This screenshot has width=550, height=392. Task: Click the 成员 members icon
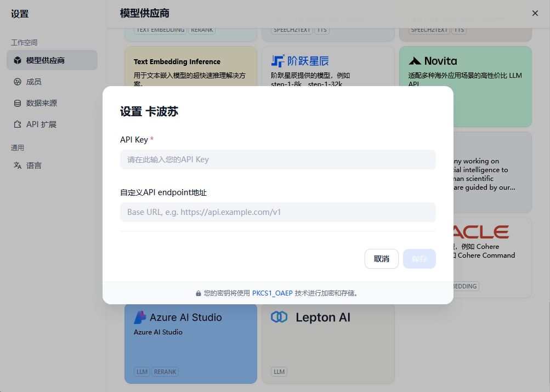18,82
